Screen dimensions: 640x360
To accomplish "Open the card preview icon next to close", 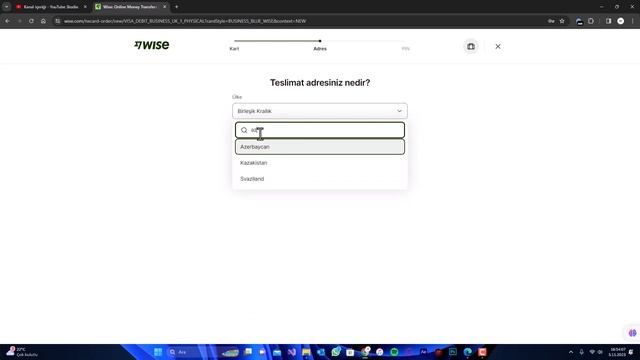I will point(471,47).
